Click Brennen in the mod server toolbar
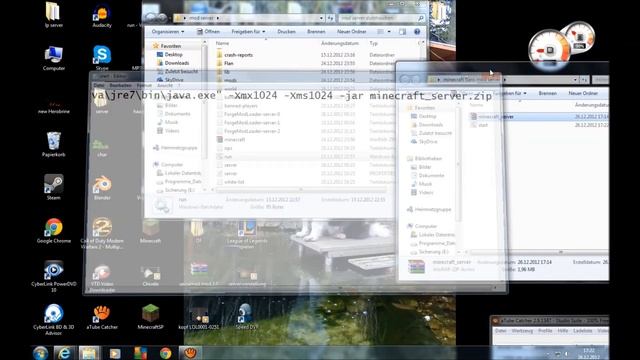 coord(316,31)
